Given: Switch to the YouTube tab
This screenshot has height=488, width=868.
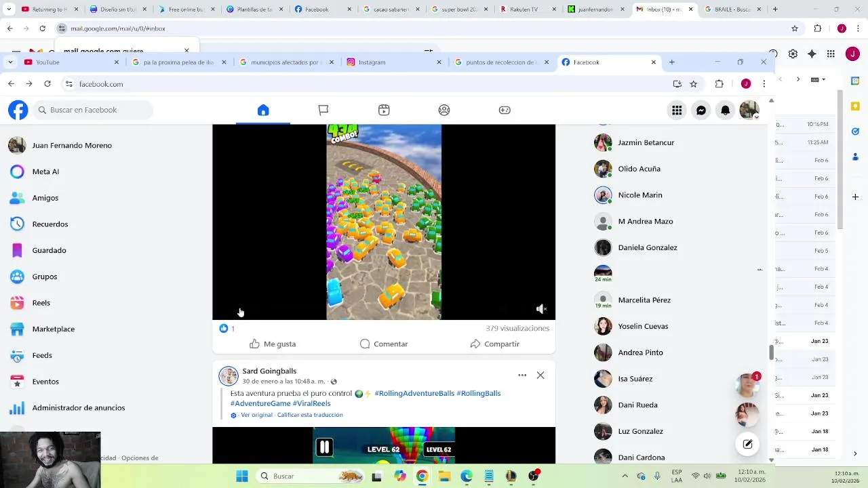Looking at the screenshot, I should pos(71,62).
